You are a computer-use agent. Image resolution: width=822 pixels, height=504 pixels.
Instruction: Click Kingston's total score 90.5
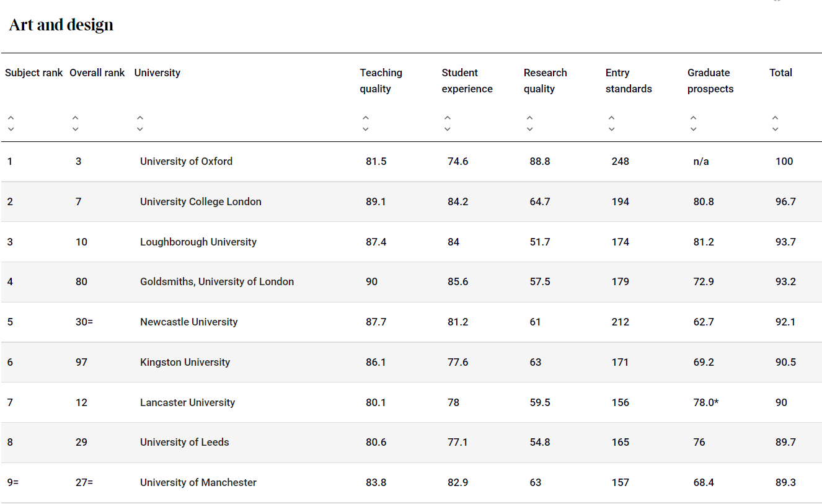[785, 362]
